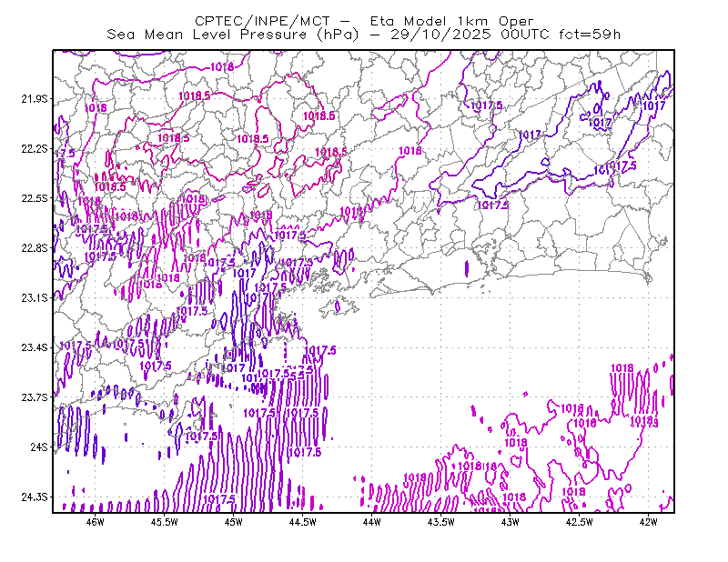Screen dimensions: 728x562
Task: Click the 24S latitude axis label
Action: tap(39, 447)
